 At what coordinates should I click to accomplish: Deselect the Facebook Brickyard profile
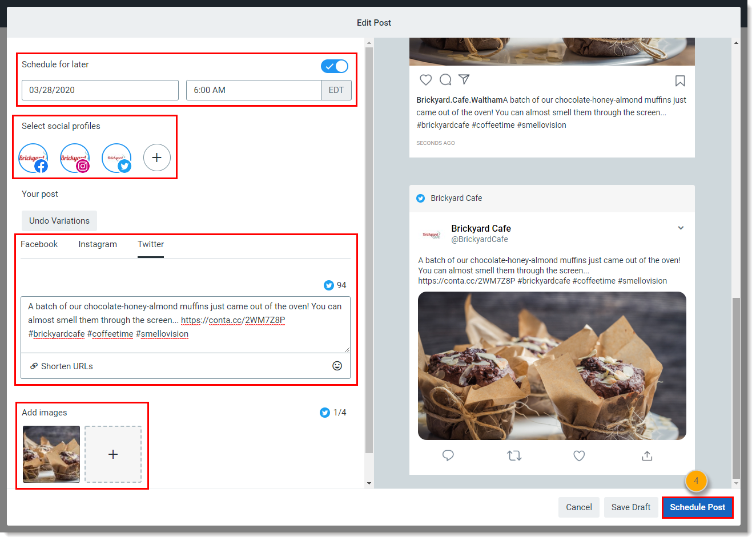tap(33, 158)
